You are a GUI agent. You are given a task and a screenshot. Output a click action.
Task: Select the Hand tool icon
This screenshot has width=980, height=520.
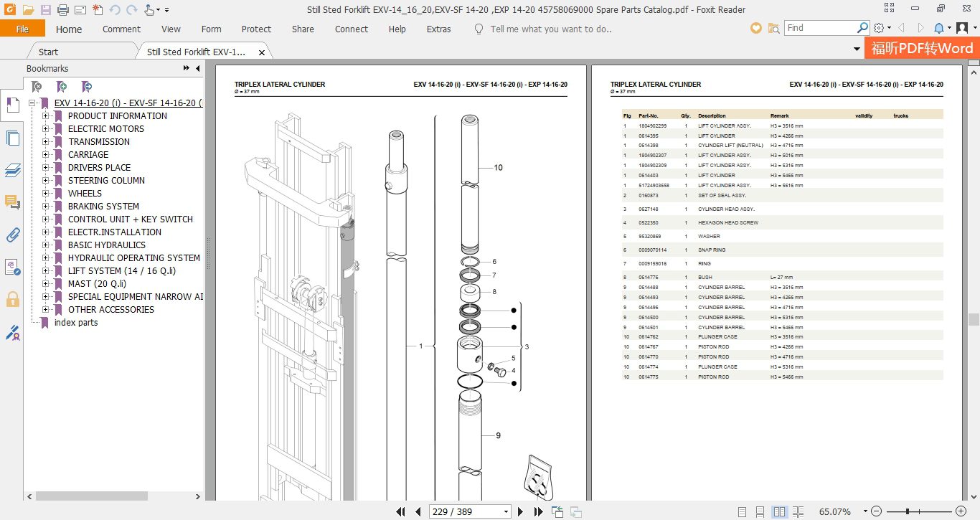point(149,10)
